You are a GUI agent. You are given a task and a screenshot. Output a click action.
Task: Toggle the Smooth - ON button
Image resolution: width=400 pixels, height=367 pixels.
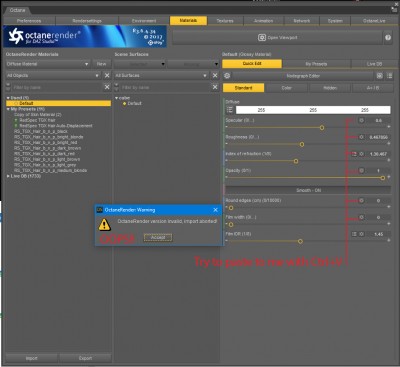(308, 190)
